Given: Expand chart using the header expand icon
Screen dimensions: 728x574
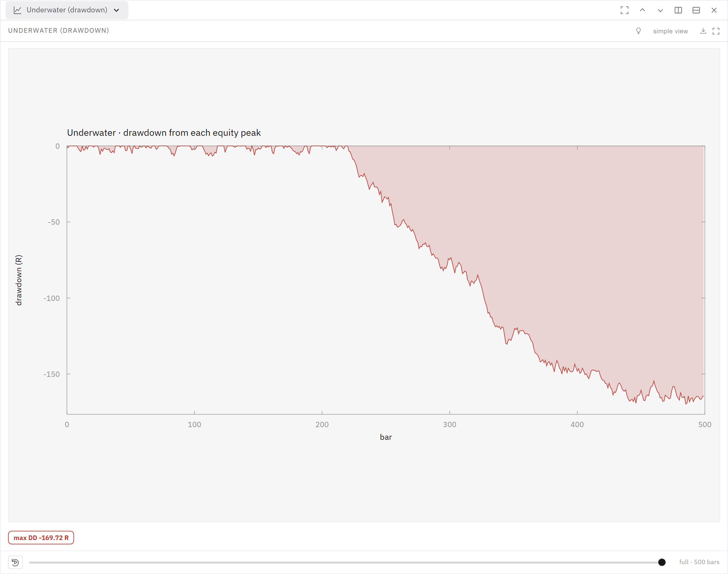Looking at the screenshot, I should point(716,31).
